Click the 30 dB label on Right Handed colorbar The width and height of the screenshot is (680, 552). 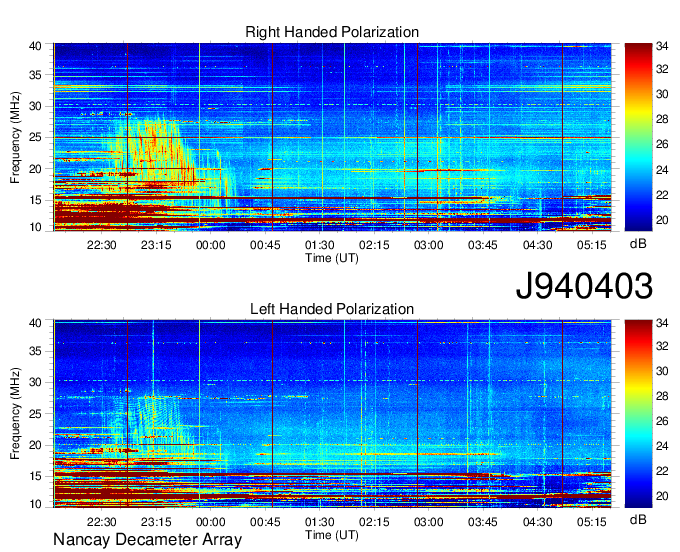click(x=662, y=94)
